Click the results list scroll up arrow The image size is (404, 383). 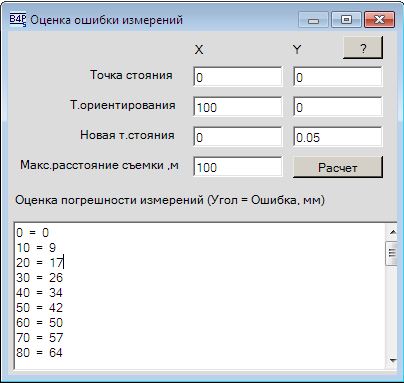click(392, 232)
